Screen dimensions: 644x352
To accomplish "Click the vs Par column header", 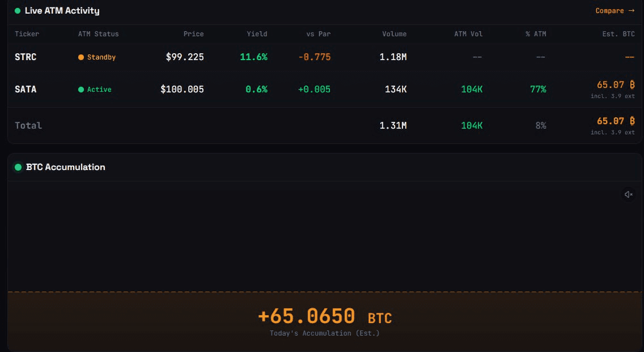I will pos(318,34).
